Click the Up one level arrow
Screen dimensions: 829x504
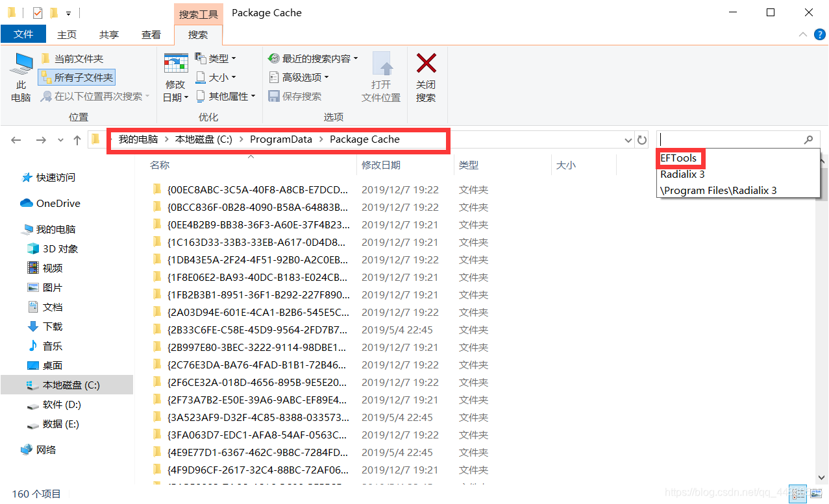tap(77, 139)
